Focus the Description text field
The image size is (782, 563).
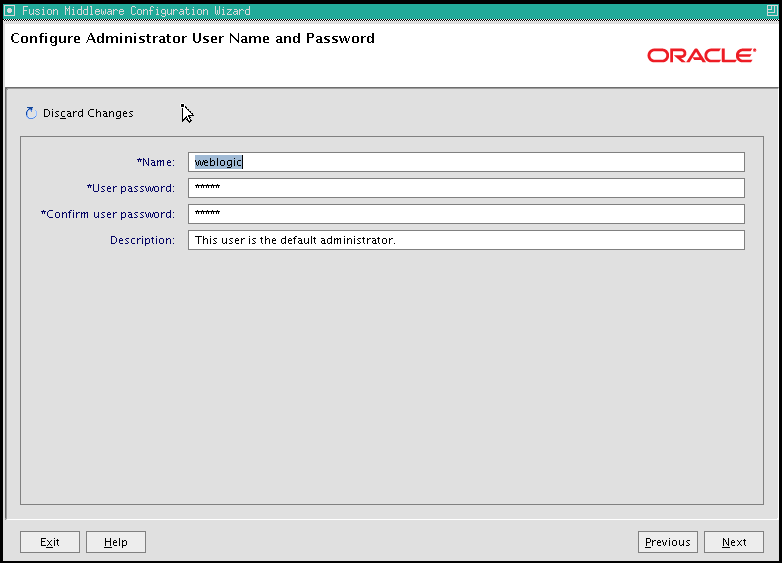click(466, 240)
